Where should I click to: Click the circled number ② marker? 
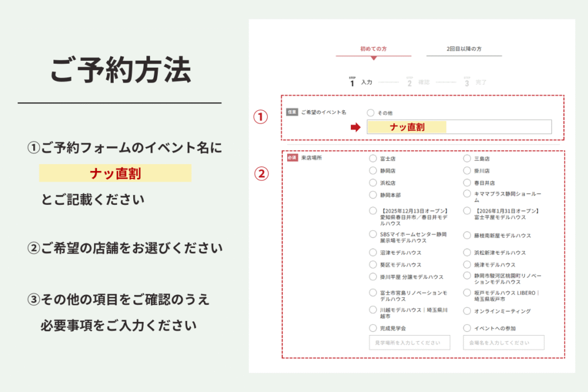(x=261, y=173)
